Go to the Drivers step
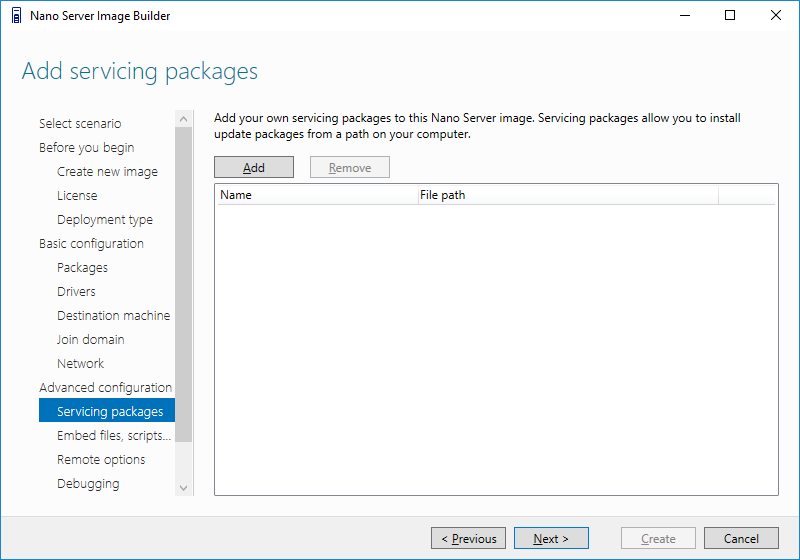Viewport: 800px width, 560px height. [76, 291]
